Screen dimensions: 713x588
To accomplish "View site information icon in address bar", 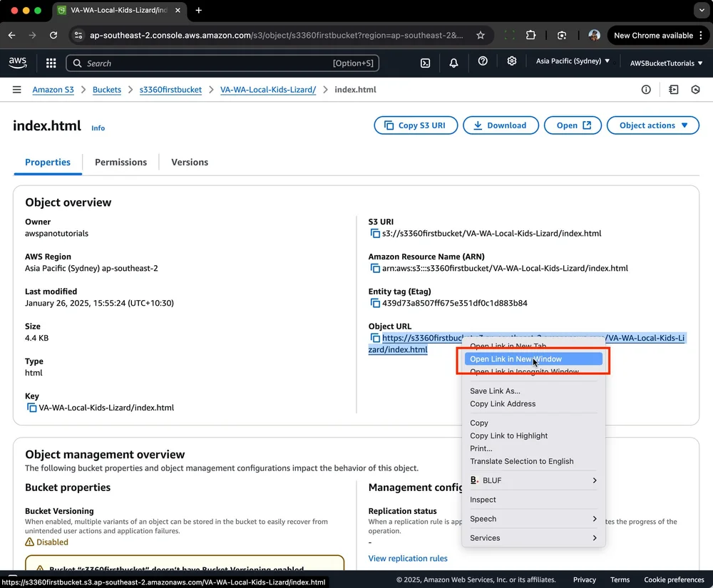I will (78, 36).
